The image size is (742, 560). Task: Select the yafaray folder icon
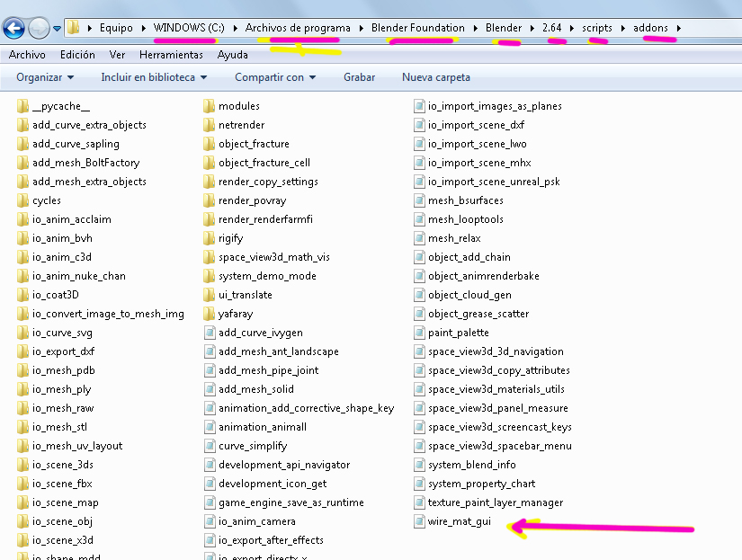(209, 314)
